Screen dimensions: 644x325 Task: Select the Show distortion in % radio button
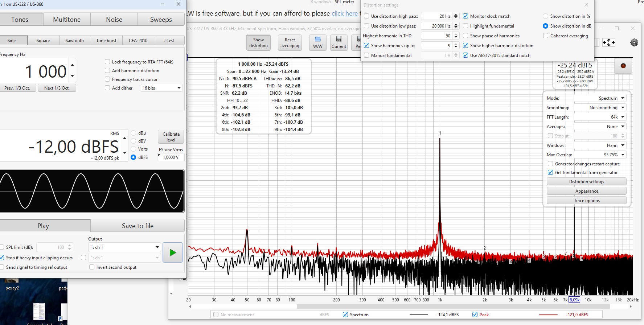[x=545, y=16]
